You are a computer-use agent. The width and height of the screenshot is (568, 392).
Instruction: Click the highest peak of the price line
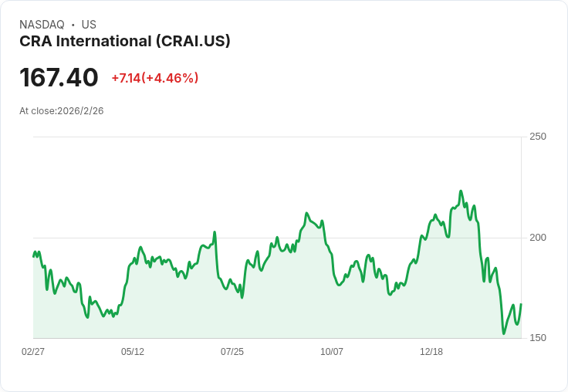pyautogui.click(x=461, y=191)
